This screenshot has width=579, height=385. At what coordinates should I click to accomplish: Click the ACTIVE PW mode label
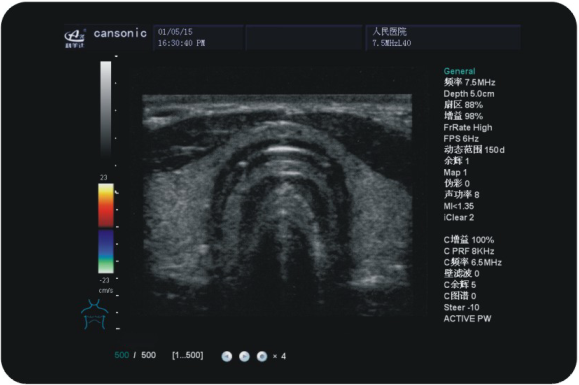(467, 319)
